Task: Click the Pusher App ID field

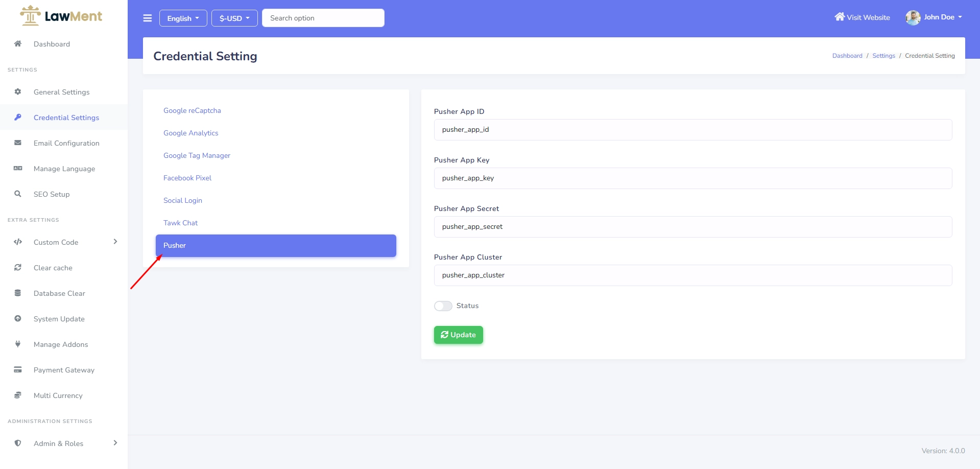Action: 693,130
